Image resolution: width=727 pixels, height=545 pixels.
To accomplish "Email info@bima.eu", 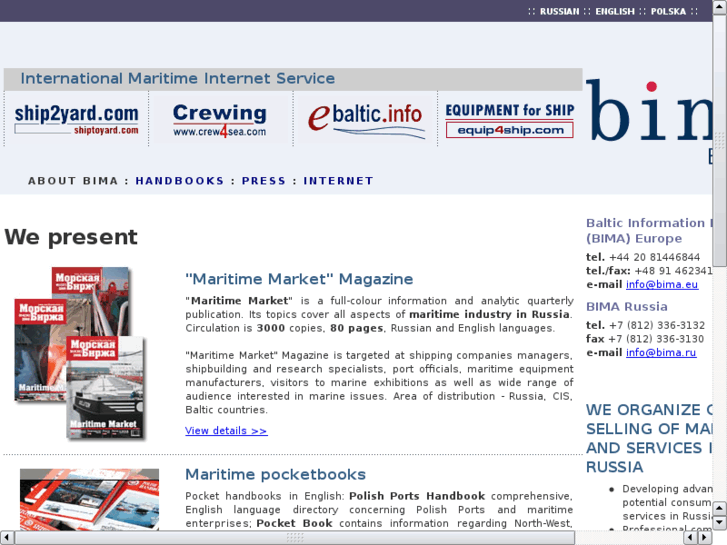I will pos(662,284).
